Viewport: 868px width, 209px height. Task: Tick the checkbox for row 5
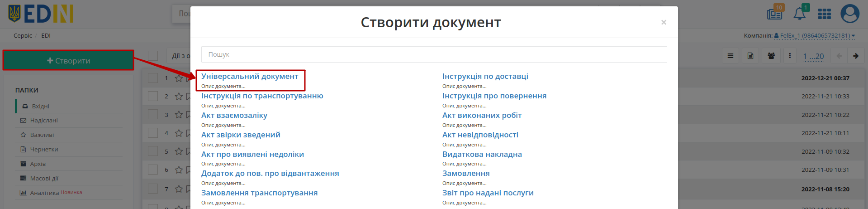tap(153, 151)
